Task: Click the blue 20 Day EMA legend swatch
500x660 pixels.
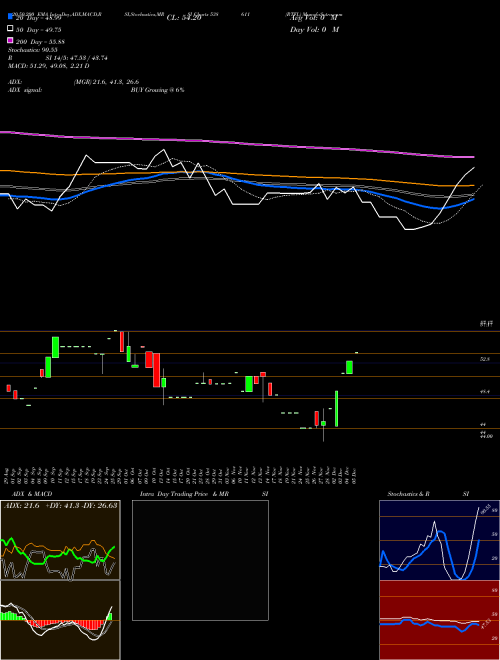Action: (x=10, y=17)
